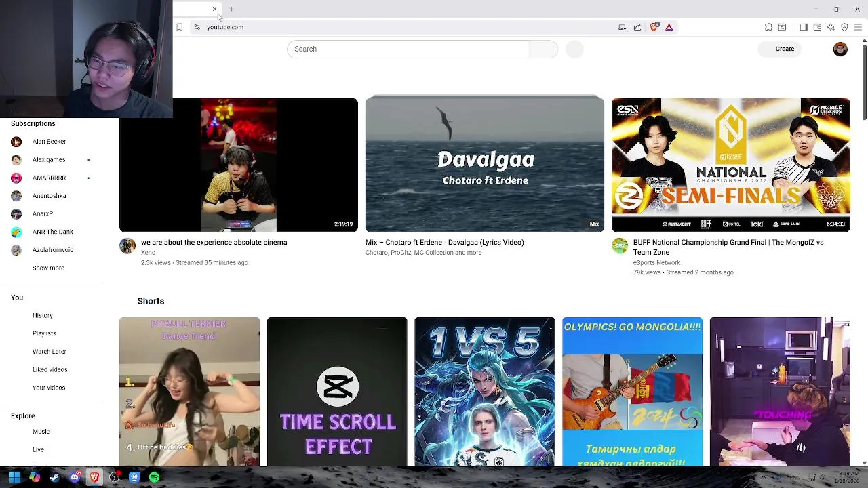Open Watch Later in sidebar
Image resolution: width=868 pixels, height=488 pixels.
(x=49, y=352)
